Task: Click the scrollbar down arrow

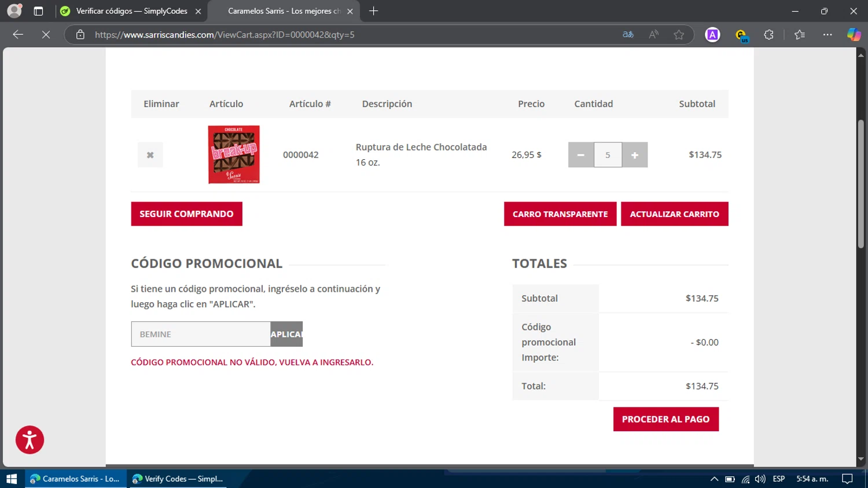Action: point(861,459)
